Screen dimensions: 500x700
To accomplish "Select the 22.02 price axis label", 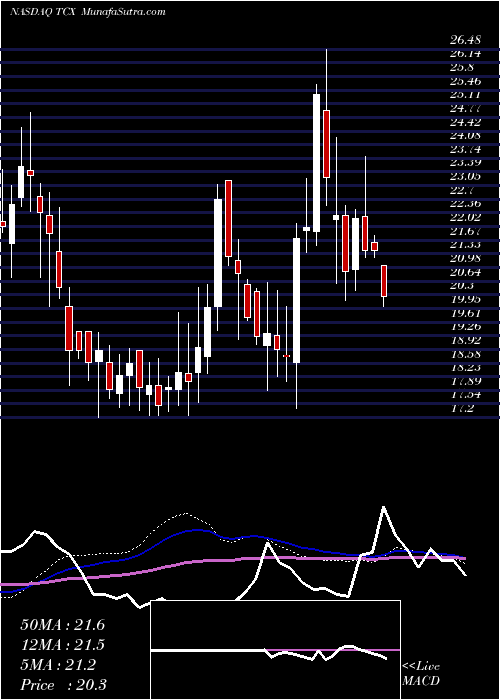I will pyautogui.click(x=465, y=217).
